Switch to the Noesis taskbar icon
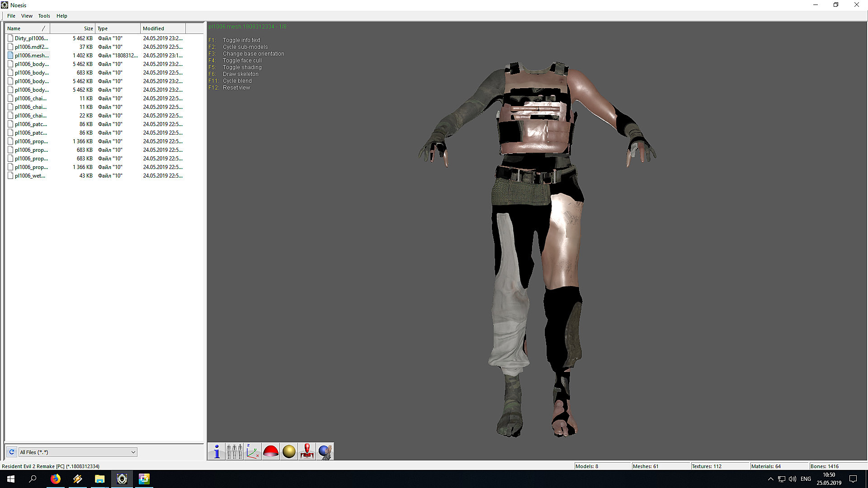Viewport: 868px width, 488px height. pos(122,479)
